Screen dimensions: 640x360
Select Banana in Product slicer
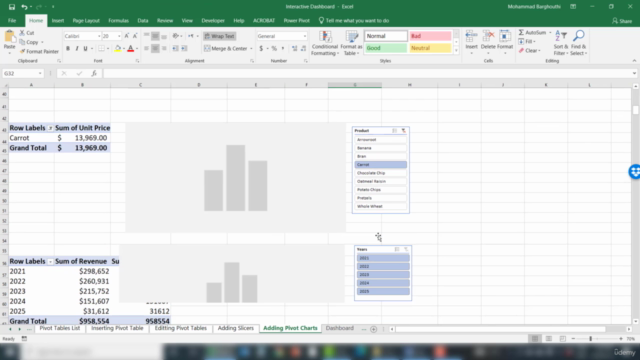(x=380, y=148)
